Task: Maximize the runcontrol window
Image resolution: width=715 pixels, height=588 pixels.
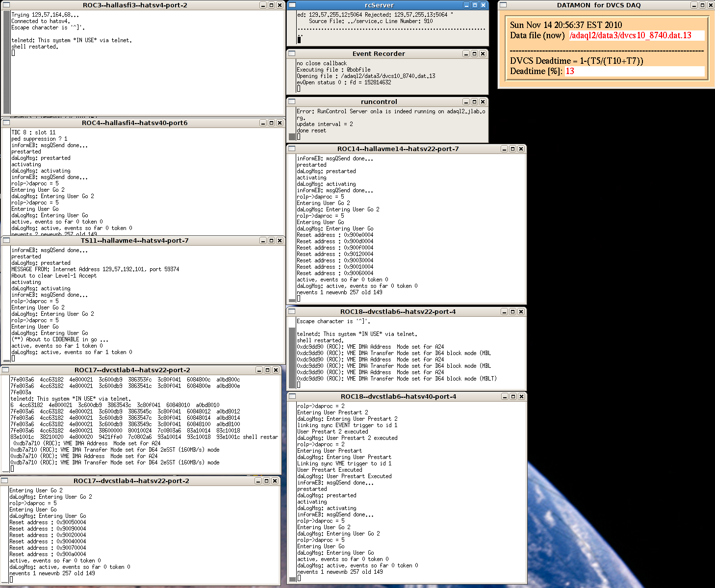Action: [474, 102]
